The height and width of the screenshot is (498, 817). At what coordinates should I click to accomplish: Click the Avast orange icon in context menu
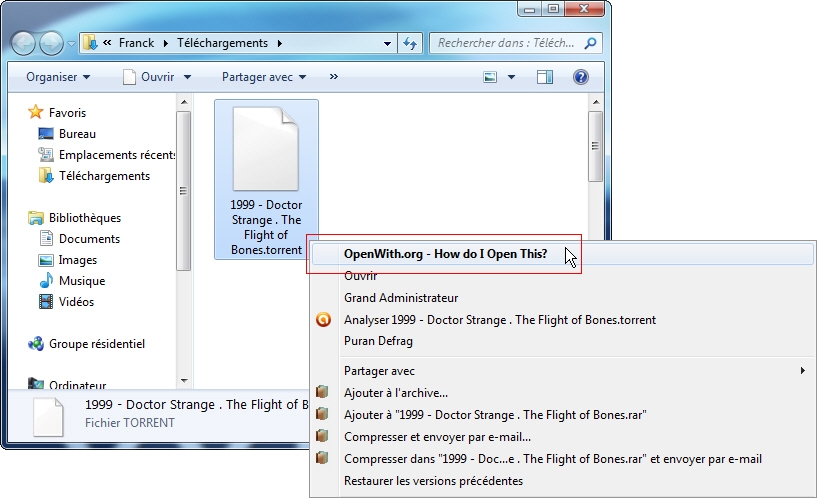point(323,319)
